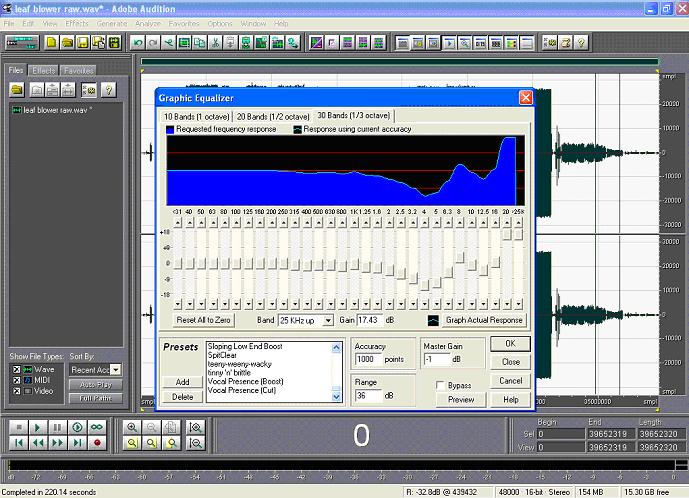Jump to end with Go to End button
The width and height of the screenshot is (689, 498).
click(x=77, y=443)
